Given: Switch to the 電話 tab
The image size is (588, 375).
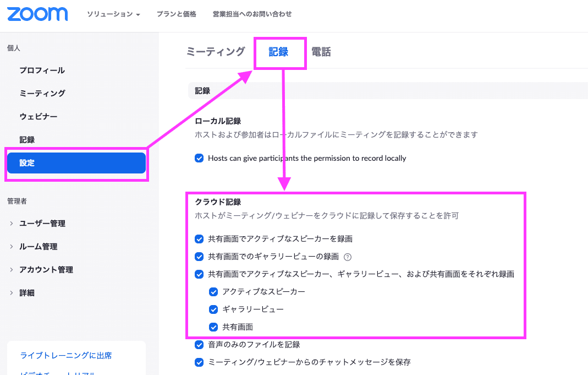Looking at the screenshot, I should (x=321, y=51).
